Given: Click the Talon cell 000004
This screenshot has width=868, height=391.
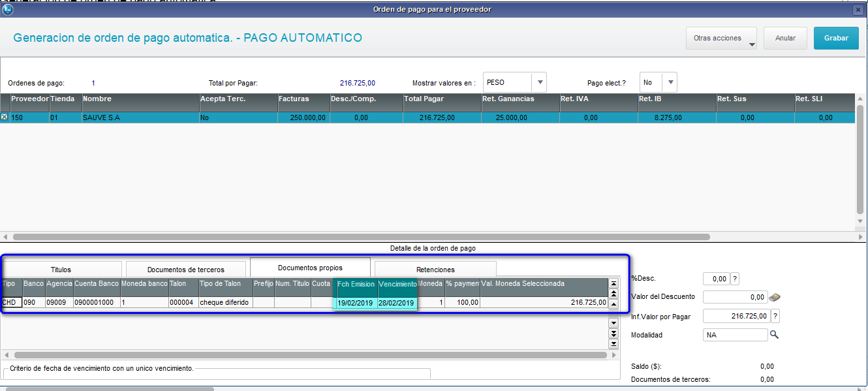Looking at the screenshot, I should (183, 303).
